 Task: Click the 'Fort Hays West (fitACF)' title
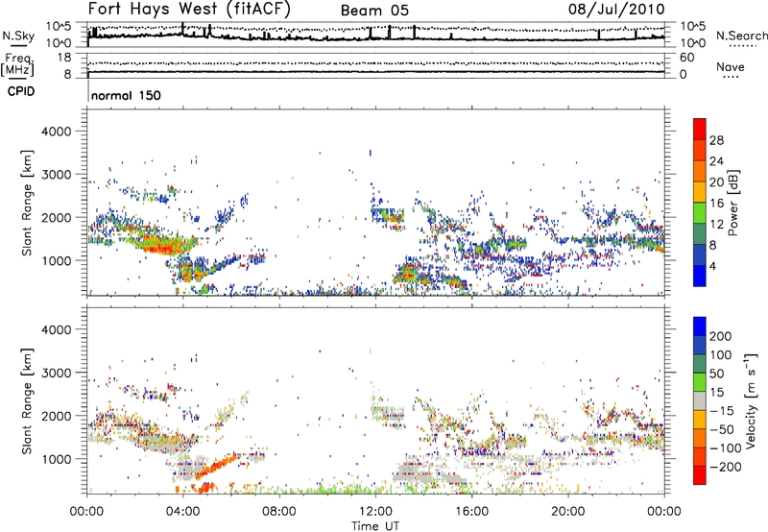(x=189, y=9)
